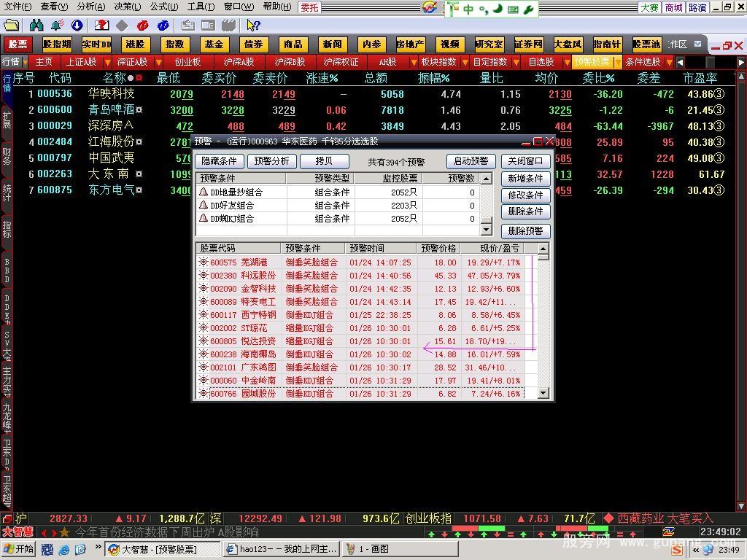Click the Windows 开始 start button

(18, 549)
